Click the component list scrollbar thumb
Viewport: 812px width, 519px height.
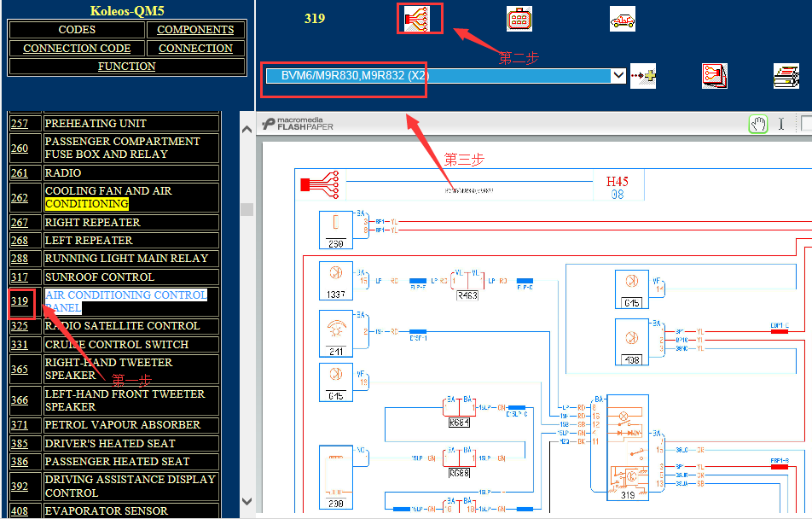point(247,209)
